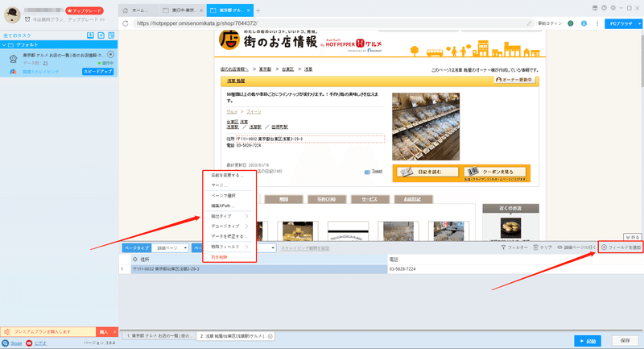644x349 pixels.
Task: Open settings gear in title bar
Action: coord(613,8)
